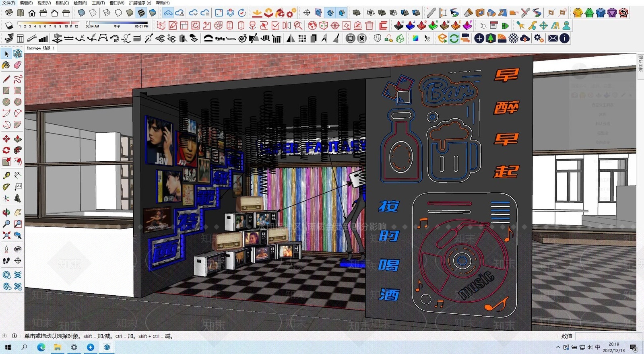644x354 pixels.
Task: Toggle Enscape live updates sync
Action: coord(454,38)
